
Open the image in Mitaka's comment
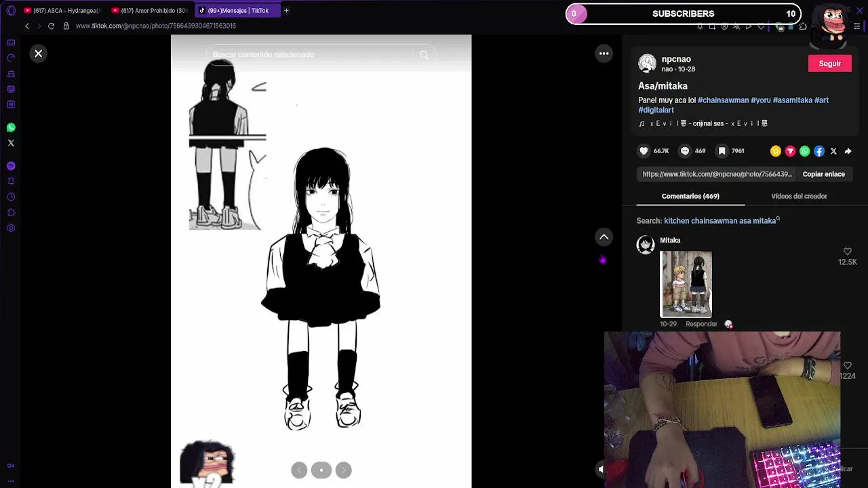(686, 284)
